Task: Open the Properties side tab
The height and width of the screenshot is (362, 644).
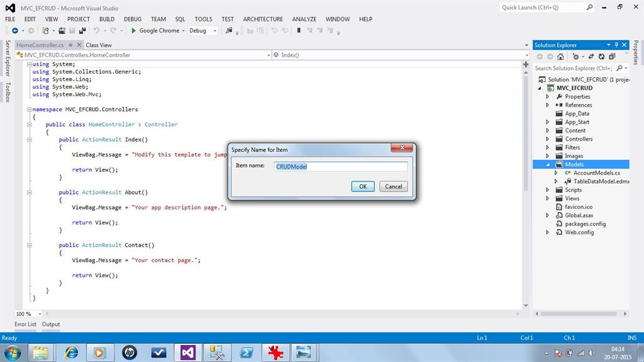Action: [x=636, y=52]
